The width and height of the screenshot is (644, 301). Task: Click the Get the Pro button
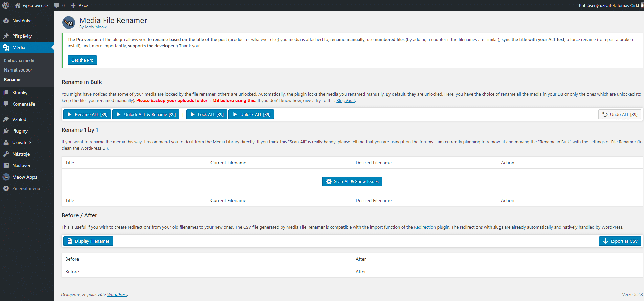[82, 60]
